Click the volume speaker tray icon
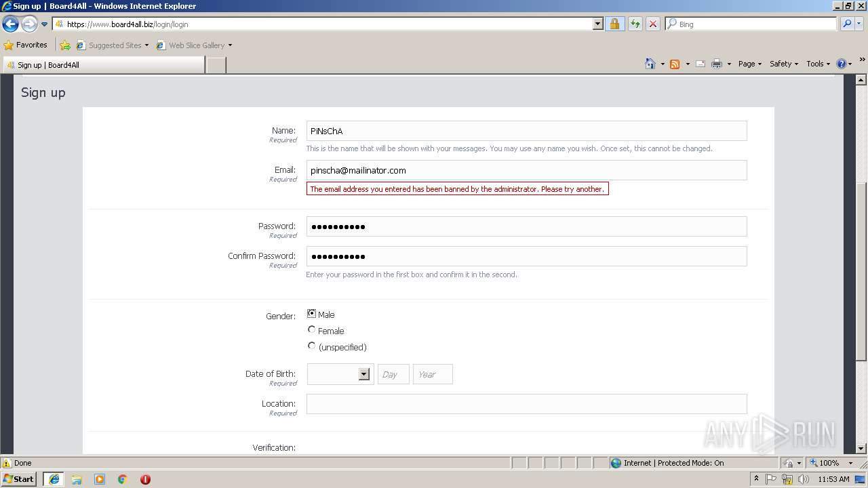The image size is (868, 488). click(x=804, y=479)
